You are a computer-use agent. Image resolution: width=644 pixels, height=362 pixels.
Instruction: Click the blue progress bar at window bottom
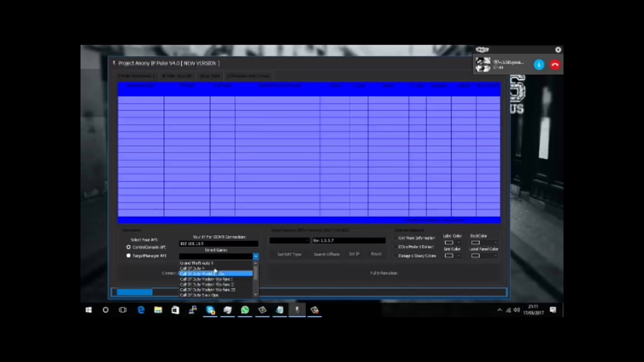309,292
